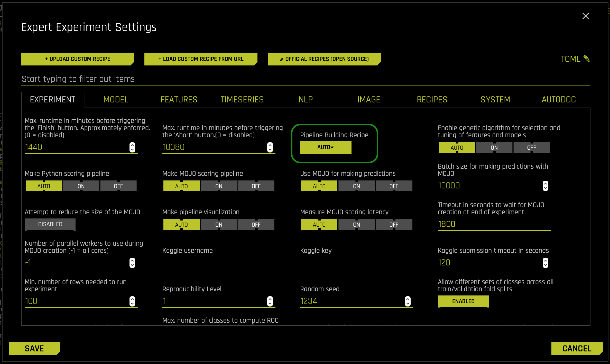Image resolution: width=610 pixels, height=364 pixels.
Task: Switch to the AUTODOC tab
Action: pos(559,99)
